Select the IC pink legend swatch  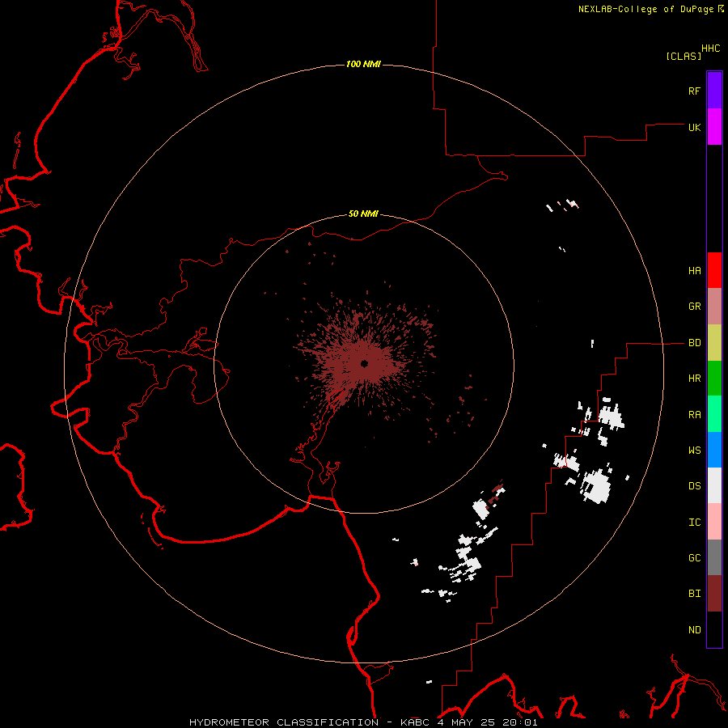tap(714, 522)
